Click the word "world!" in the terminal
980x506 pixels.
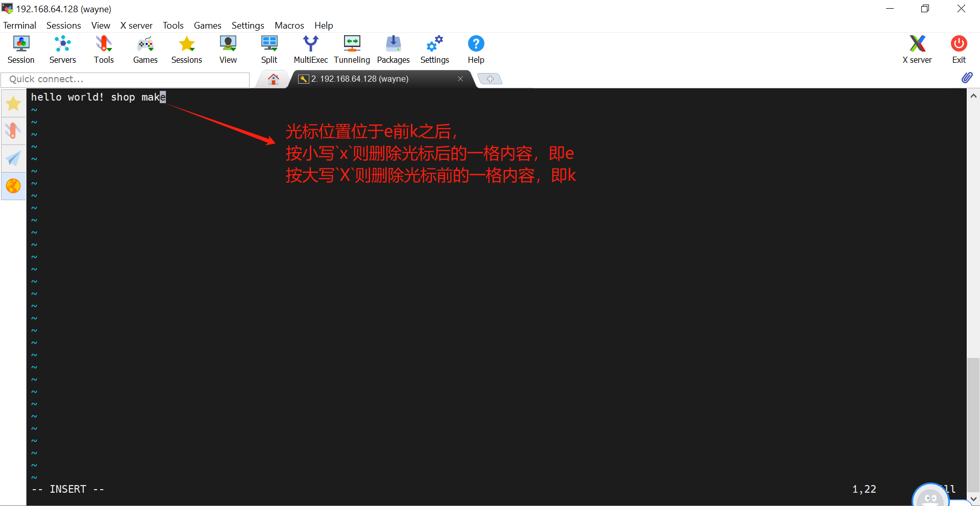(x=86, y=97)
